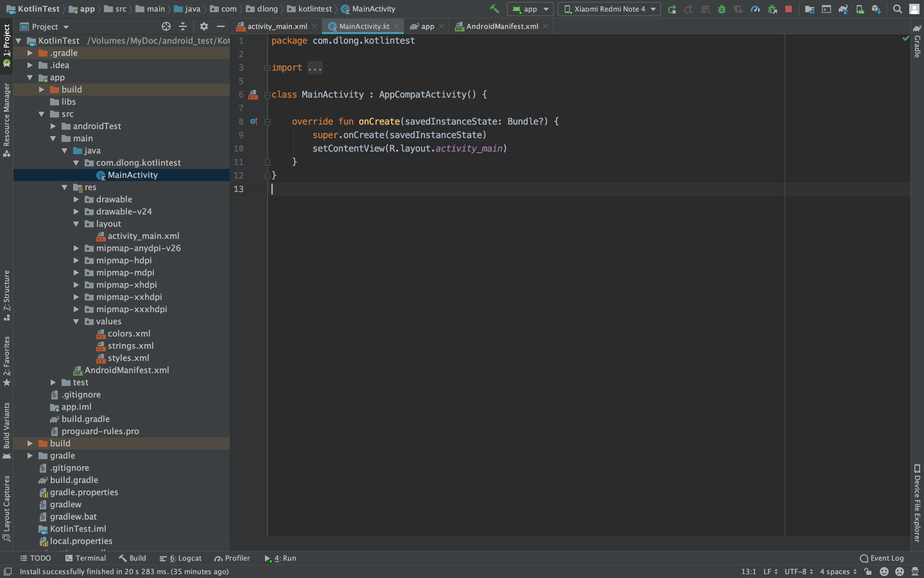Click the locate opened file target icon
Screen dimensions: 924x578
(x=166, y=26)
